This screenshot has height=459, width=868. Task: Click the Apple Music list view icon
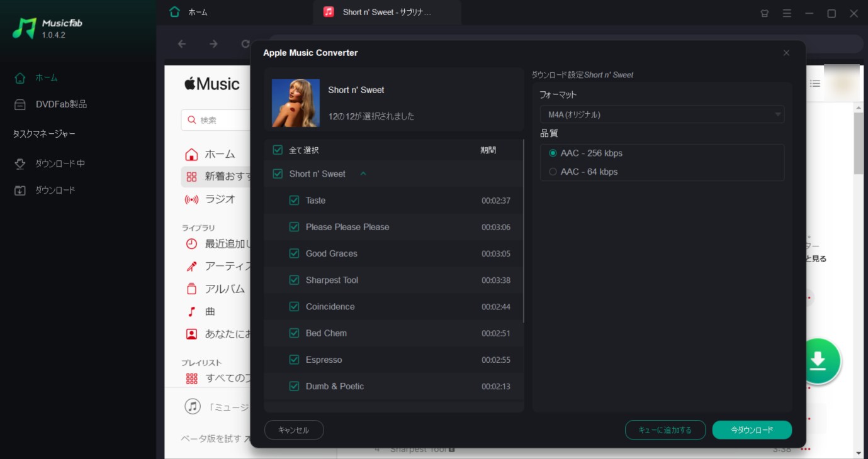pyautogui.click(x=815, y=83)
